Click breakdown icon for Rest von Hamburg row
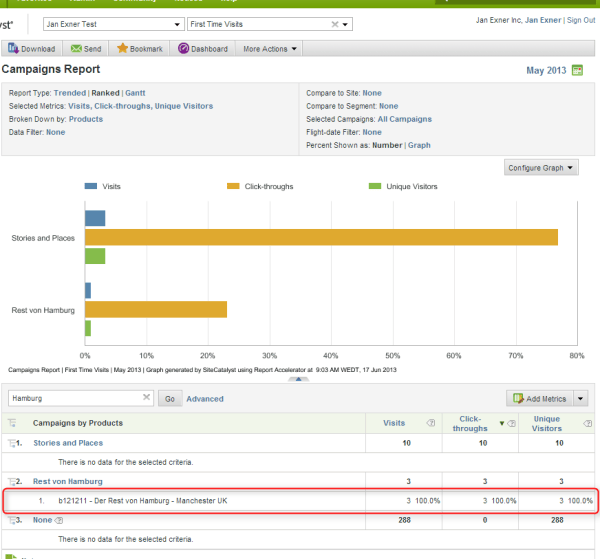Image resolution: width=600 pixels, height=559 pixels. click(11, 481)
